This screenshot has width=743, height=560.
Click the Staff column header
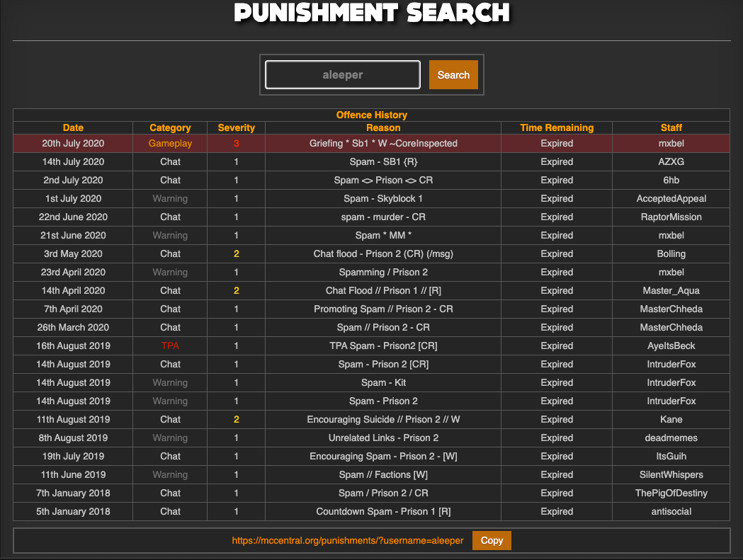tap(671, 127)
